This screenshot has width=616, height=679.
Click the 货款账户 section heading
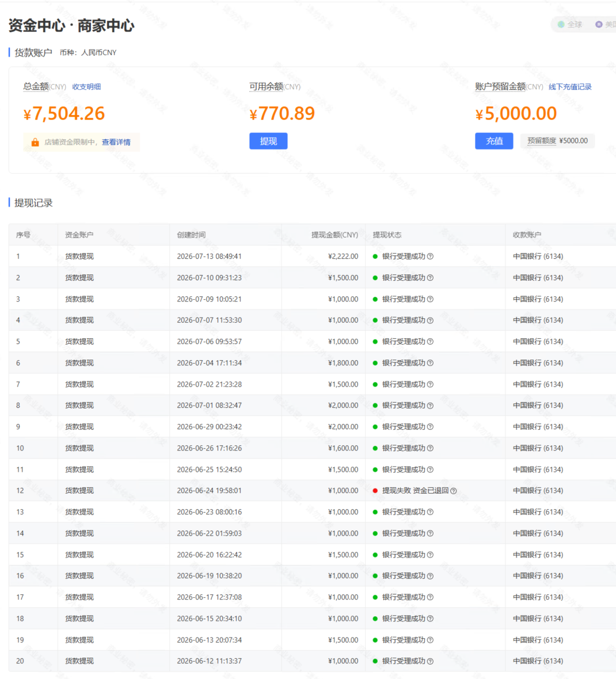(33, 52)
